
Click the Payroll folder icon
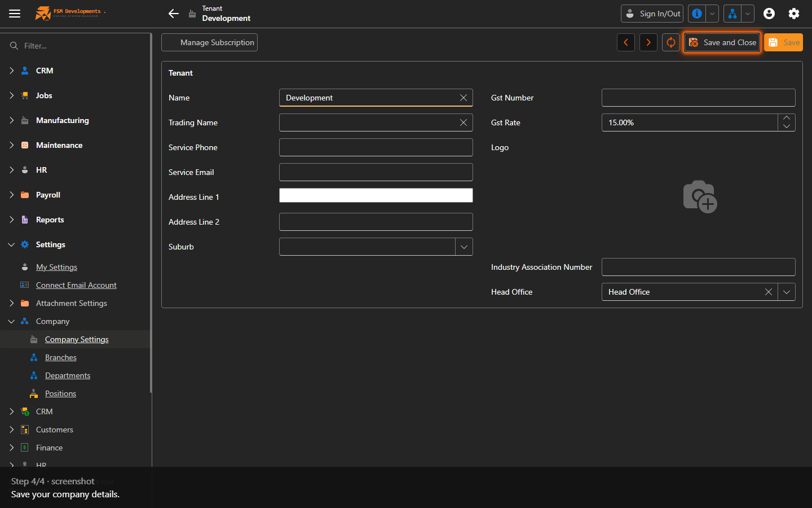click(x=25, y=195)
